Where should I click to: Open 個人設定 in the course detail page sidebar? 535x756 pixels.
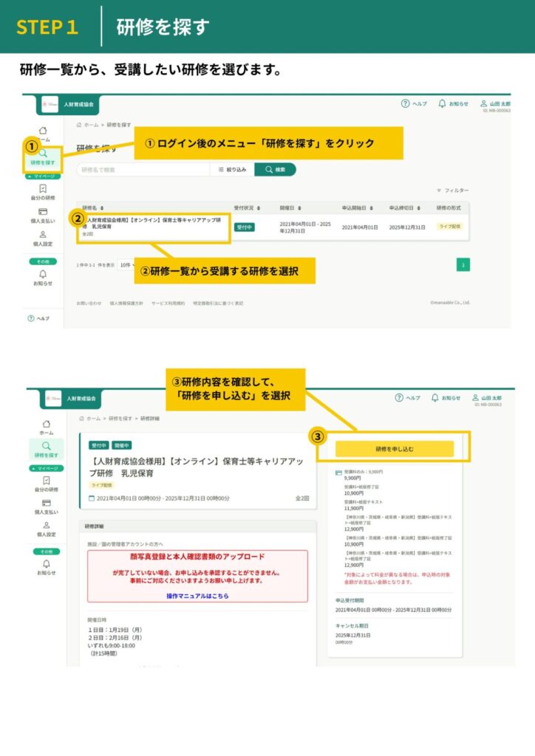tap(46, 529)
